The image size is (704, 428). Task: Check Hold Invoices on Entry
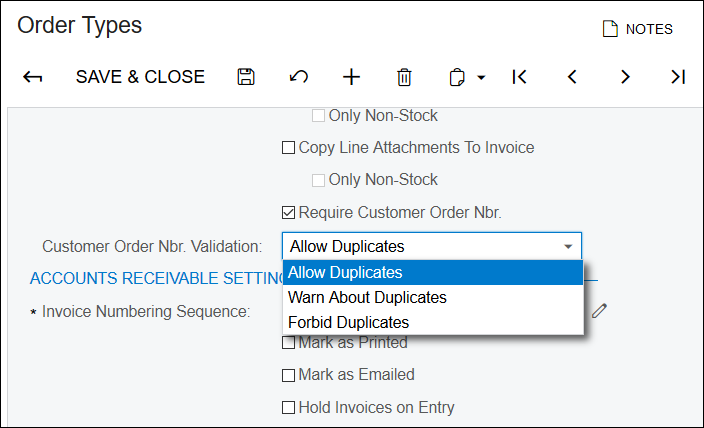pyautogui.click(x=289, y=407)
